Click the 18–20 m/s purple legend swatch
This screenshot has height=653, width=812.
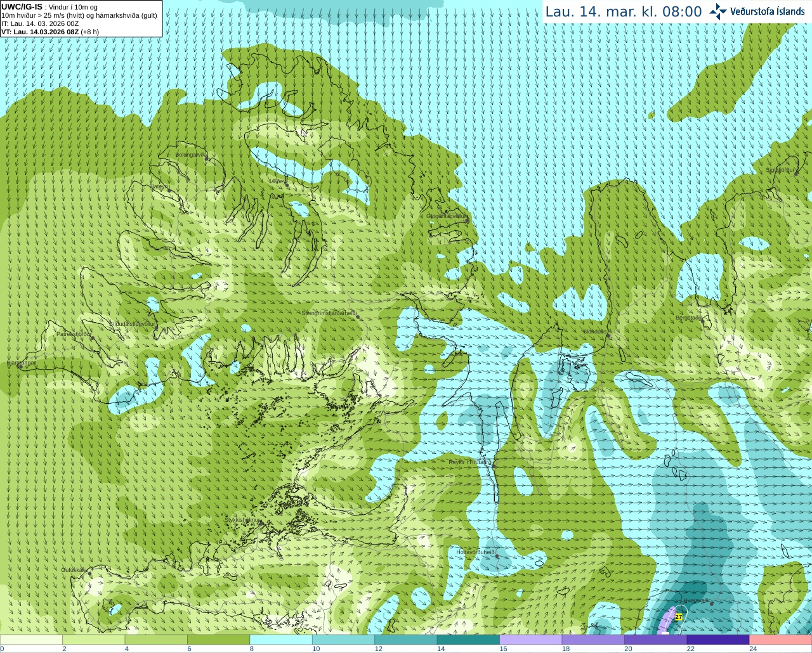pyautogui.click(x=593, y=640)
